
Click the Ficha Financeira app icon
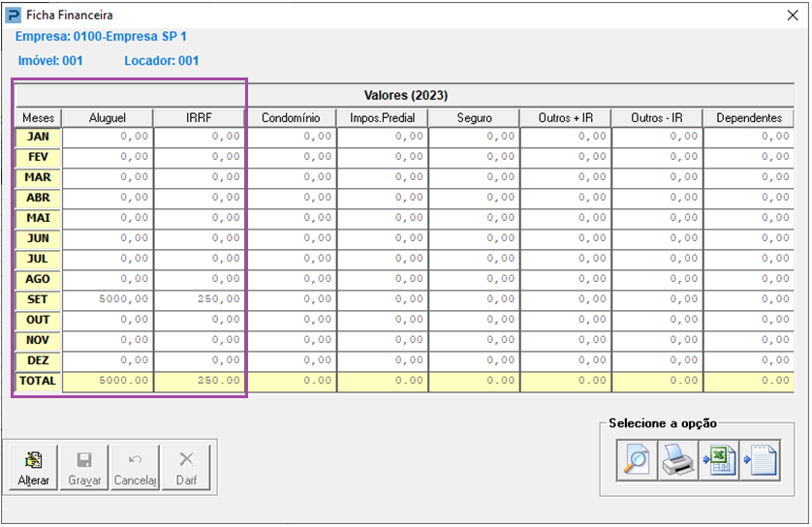pyautogui.click(x=14, y=15)
